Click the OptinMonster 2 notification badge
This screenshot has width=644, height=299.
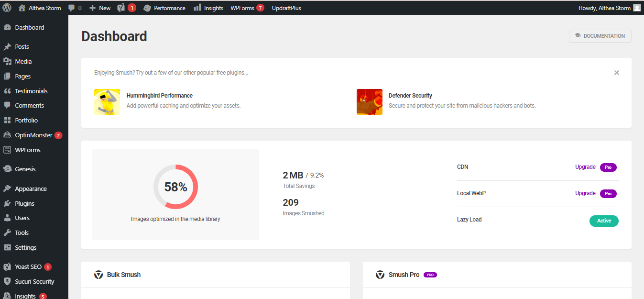click(58, 135)
